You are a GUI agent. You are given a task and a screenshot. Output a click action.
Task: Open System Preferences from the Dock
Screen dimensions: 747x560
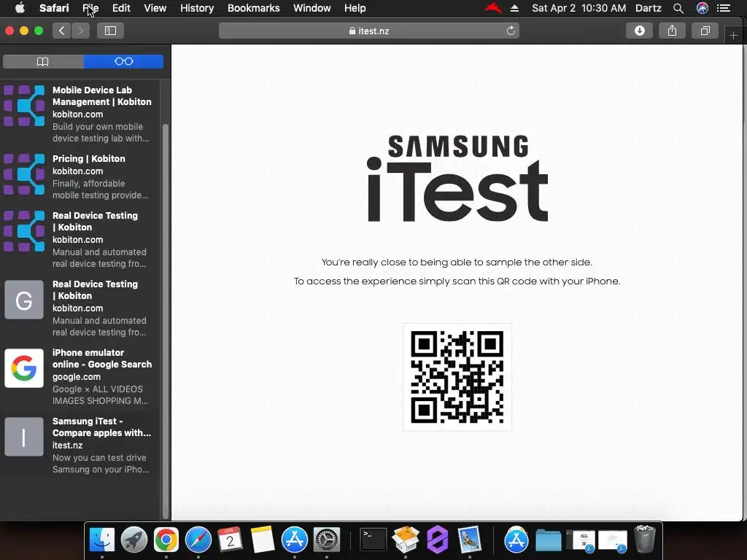tap(326, 540)
